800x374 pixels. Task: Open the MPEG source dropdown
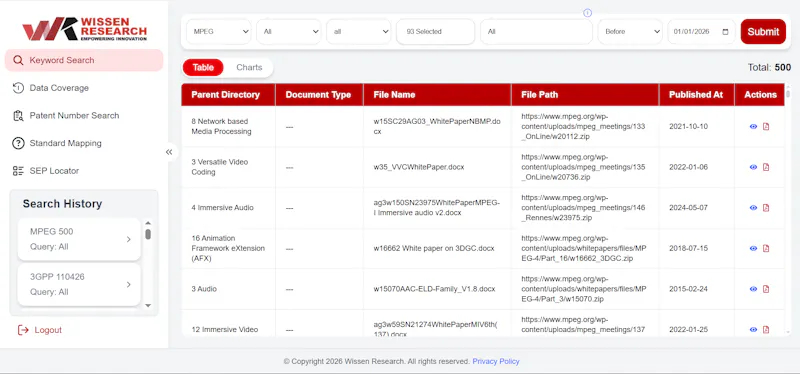click(x=218, y=32)
